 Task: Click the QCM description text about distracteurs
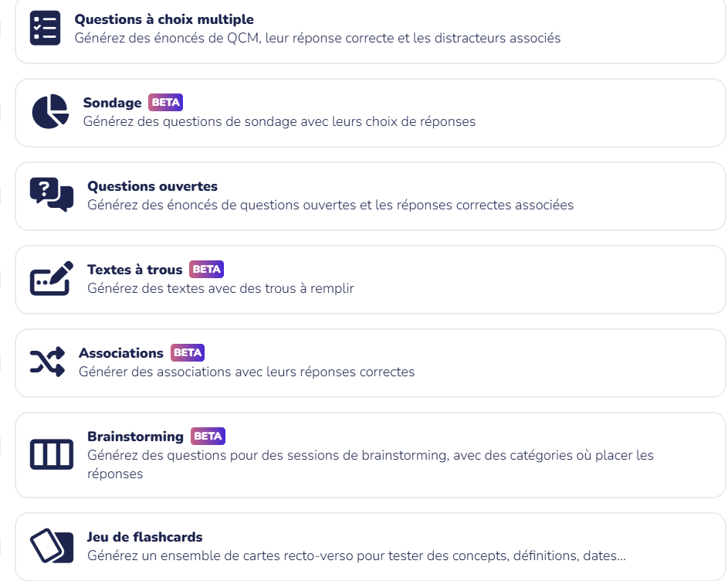[317, 38]
